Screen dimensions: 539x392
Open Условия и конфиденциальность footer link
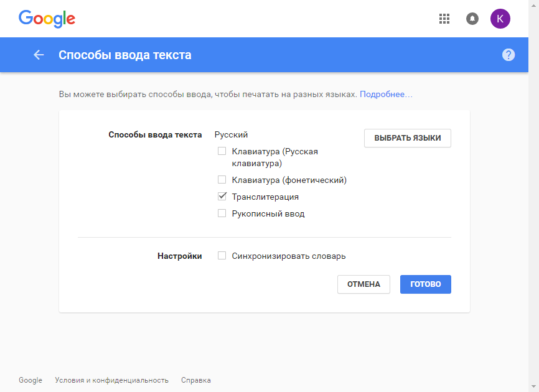111,380
